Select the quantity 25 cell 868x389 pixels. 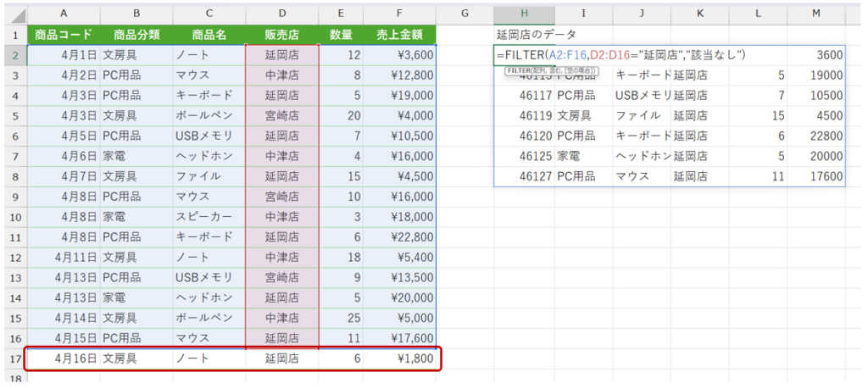341,318
